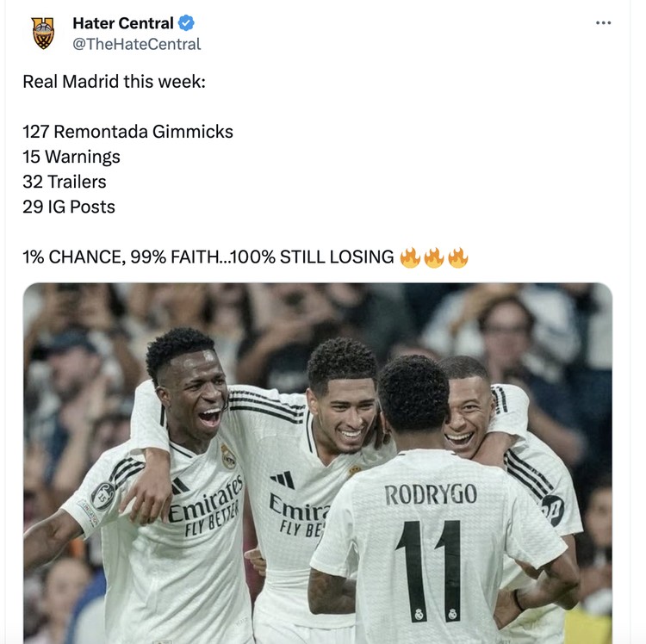
Task: Click the number 11 on jersey
Action: coord(428,566)
